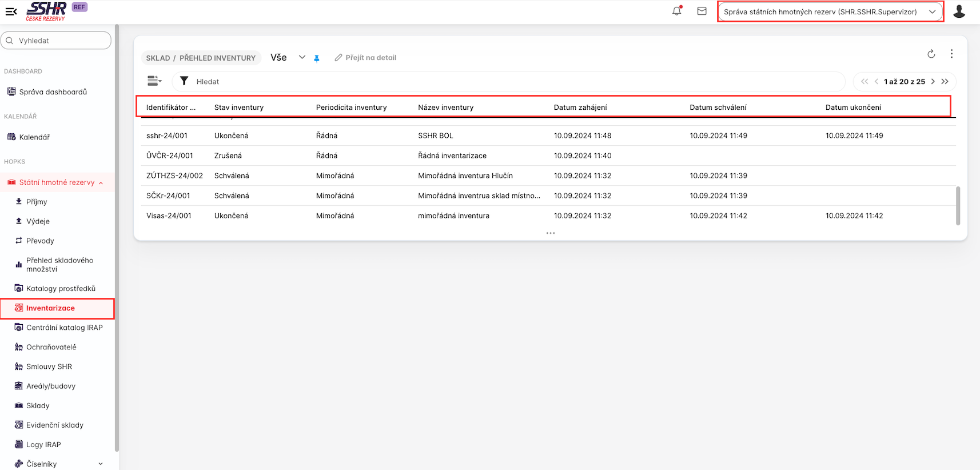
Task: Click the filter funnel icon
Action: coord(184,81)
